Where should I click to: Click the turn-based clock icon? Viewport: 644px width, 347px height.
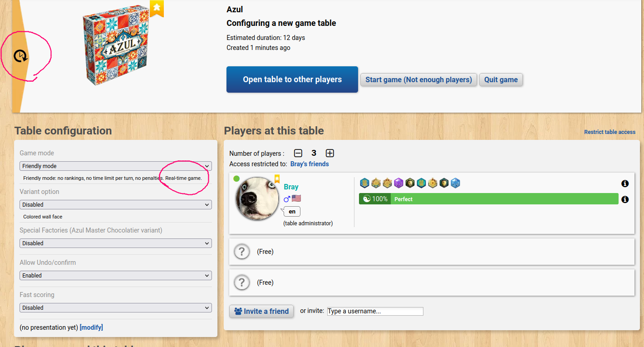[20, 56]
